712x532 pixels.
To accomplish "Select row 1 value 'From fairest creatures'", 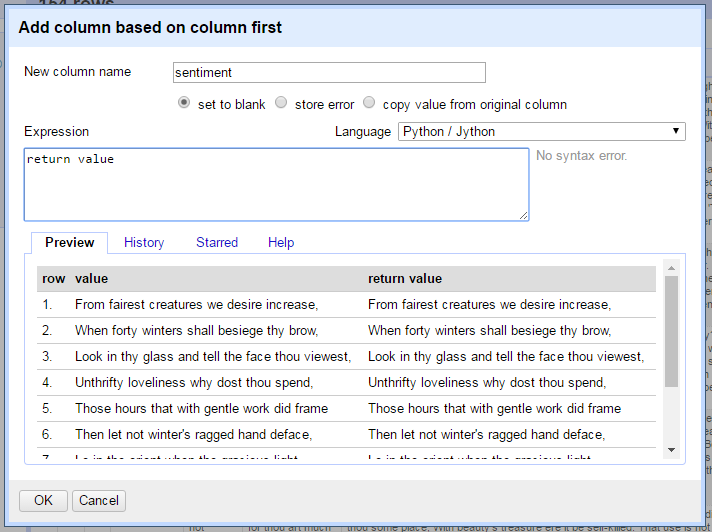I will pyautogui.click(x=196, y=304).
